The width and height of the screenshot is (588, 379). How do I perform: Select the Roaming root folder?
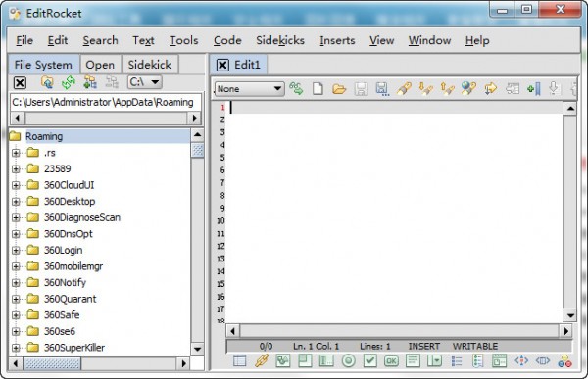click(44, 136)
